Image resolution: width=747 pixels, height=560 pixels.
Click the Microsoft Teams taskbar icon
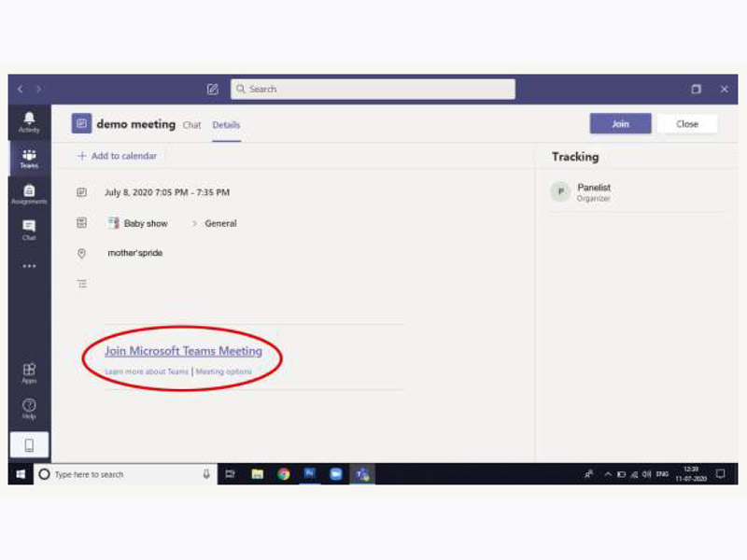click(362, 474)
